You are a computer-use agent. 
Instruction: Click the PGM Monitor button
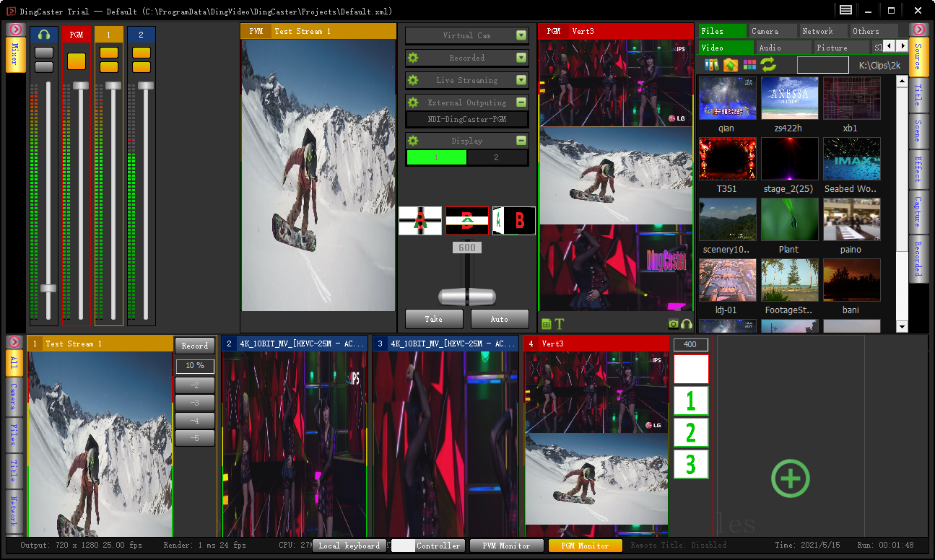[585, 546]
